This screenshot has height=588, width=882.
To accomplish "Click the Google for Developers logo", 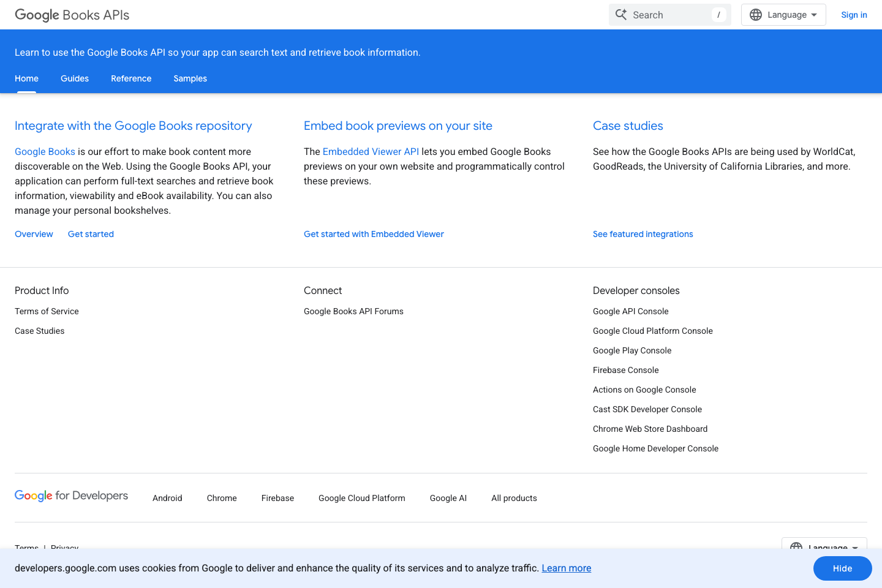I will pos(71,496).
